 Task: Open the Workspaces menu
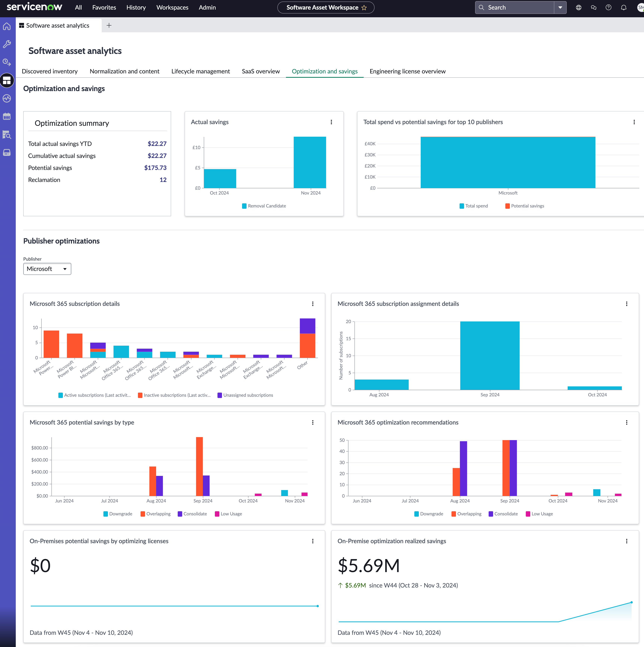point(172,7)
